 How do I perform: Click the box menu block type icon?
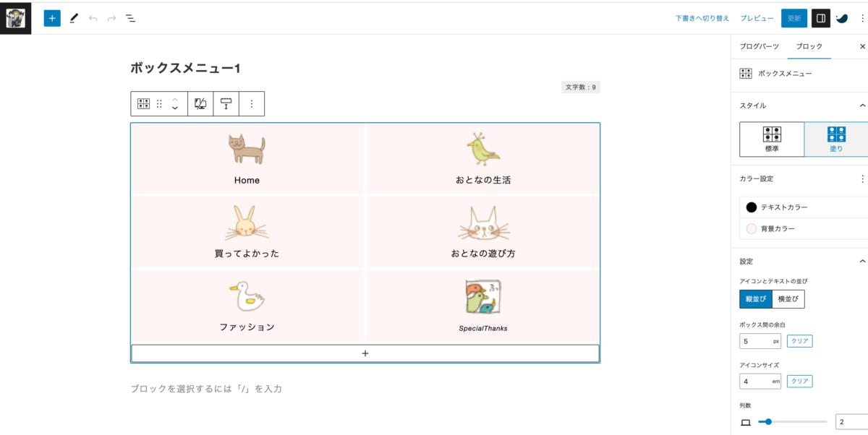coord(143,104)
